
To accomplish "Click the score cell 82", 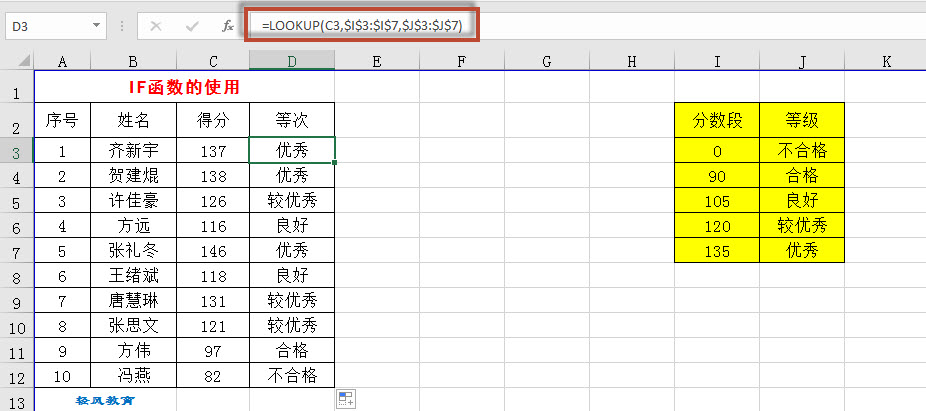I will click(213, 376).
